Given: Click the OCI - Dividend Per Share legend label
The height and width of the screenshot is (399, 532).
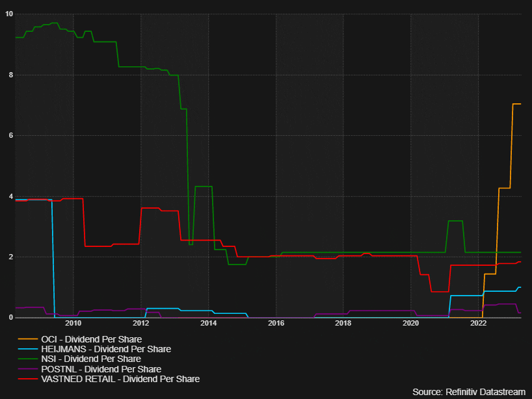Looking at the screenshot, I should pyautogui.click(x=91, y=339).
